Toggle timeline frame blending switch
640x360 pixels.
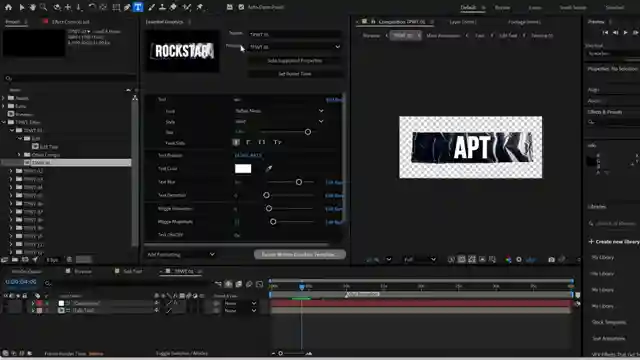point(239,284)
